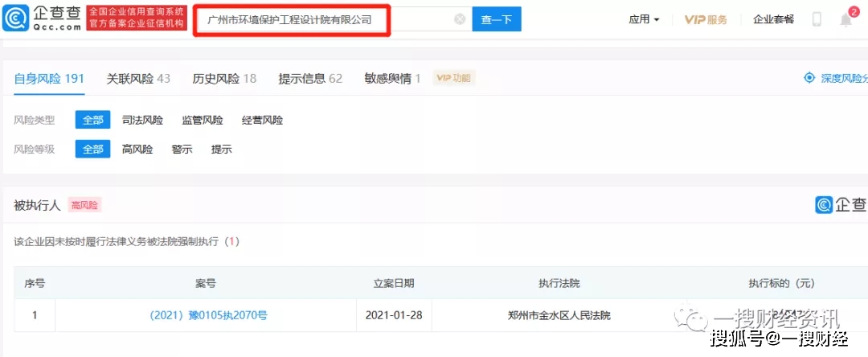Select 全部 under 风险类型 filter

[92, 120]
